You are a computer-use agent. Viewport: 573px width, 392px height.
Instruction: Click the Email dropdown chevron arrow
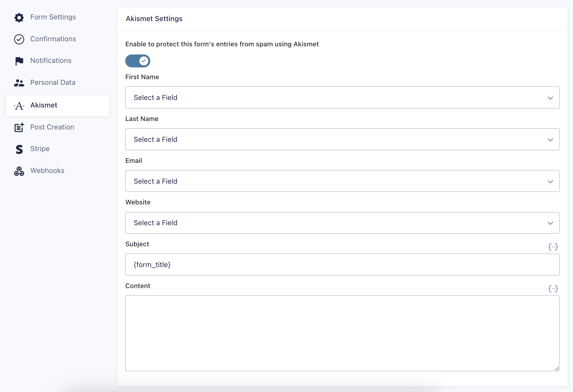click(550, 182)
